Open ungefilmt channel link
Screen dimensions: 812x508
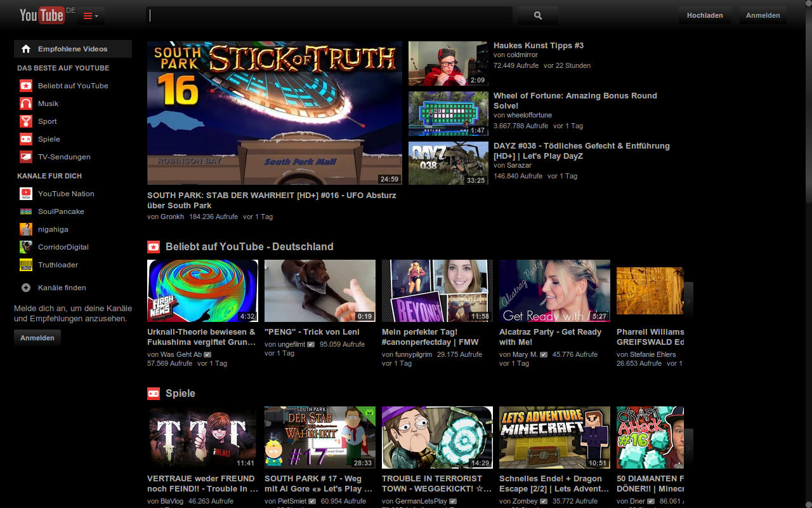pos(291,344)
